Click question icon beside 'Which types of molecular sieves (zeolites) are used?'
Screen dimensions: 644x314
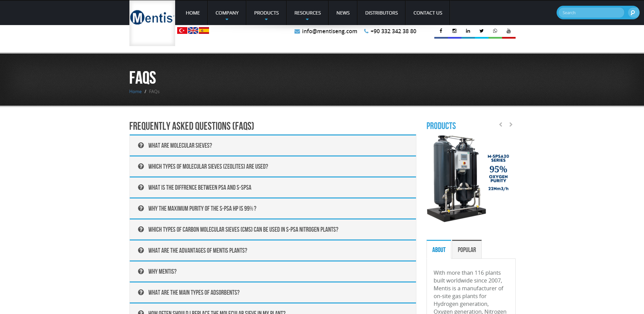pyautogui.click(x=141, y=166)
